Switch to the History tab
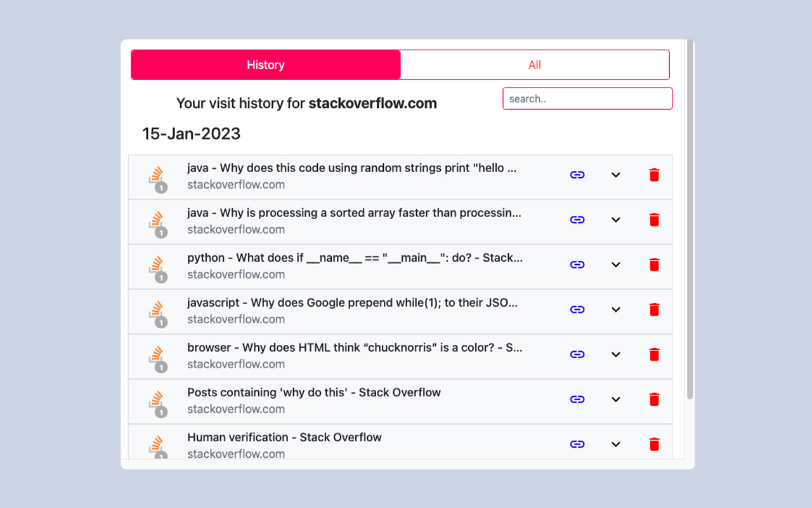This screenshot has width=812, height=508. coord(266,65)
